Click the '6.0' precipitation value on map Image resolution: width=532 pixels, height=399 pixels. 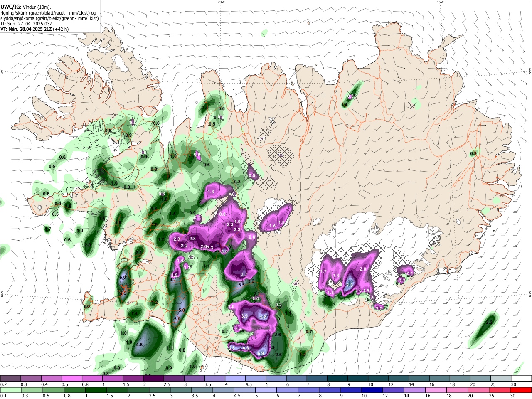[123, 277]
